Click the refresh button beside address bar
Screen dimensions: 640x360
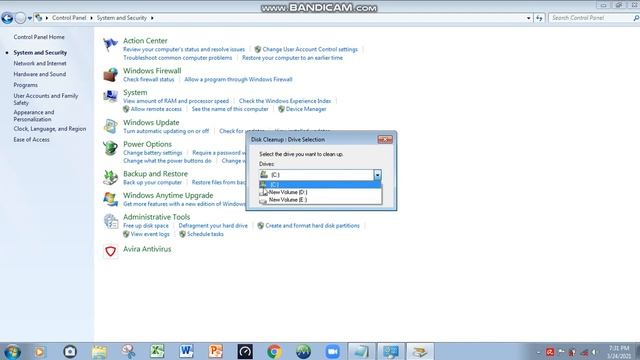(x=540, y=18)
